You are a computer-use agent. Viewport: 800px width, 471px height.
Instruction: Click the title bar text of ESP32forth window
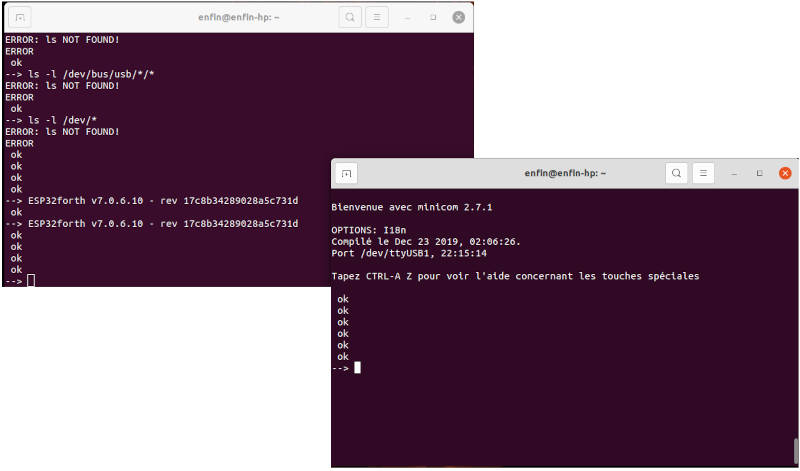[238, 17]
